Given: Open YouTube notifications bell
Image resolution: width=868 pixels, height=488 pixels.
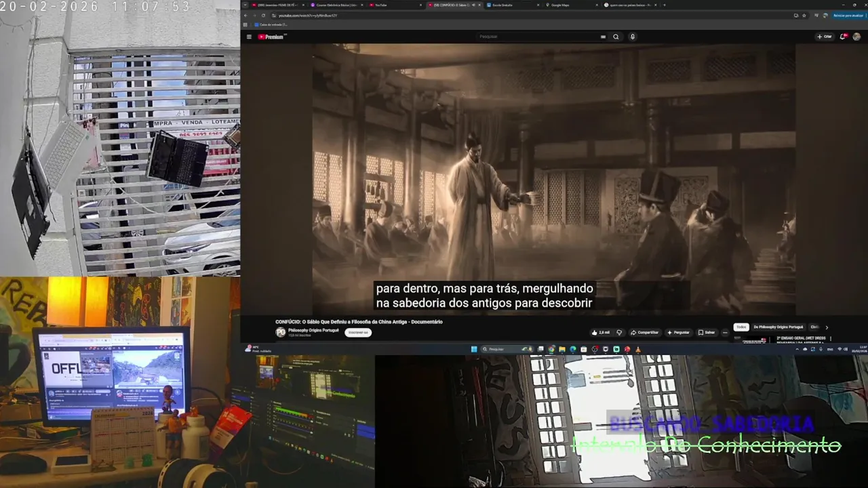Looking at the screenshot, I should pyautogui.click(x=843, y=37).
